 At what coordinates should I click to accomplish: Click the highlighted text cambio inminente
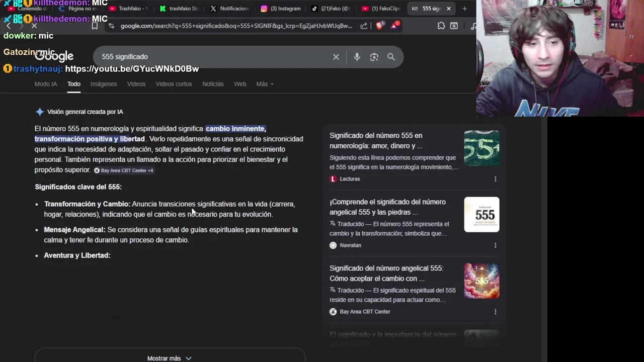pyautogui.click(x=235, y=129)
